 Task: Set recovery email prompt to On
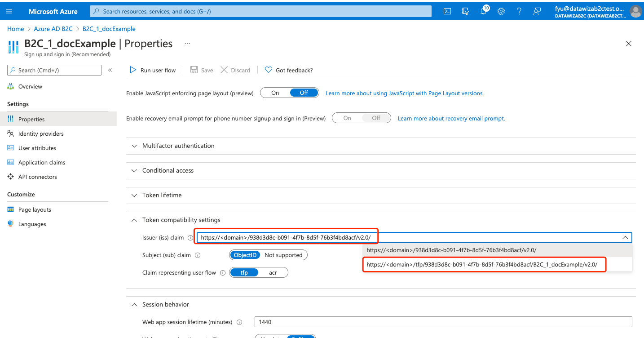(x=347, y=118)
